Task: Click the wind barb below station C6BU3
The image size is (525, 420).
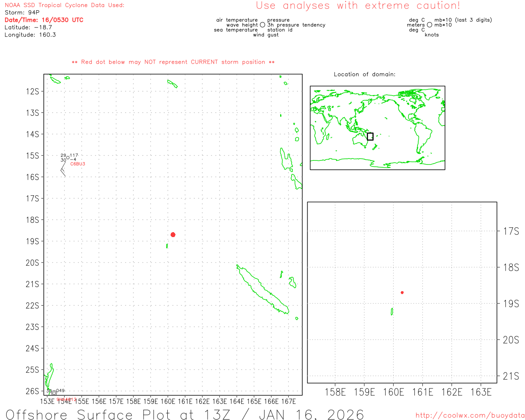Action: point(63,169)
